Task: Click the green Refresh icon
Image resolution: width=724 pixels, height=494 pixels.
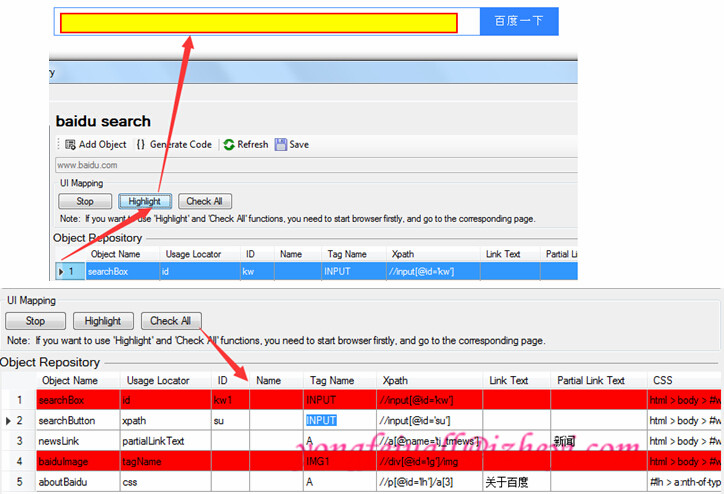Action: coord(229,145)
